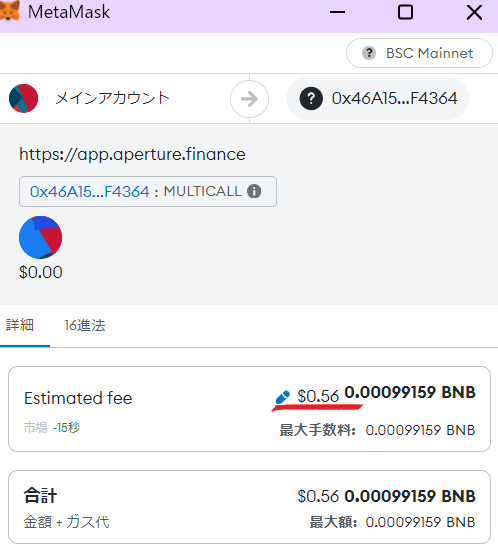Click the arrow icon between sender and recipient
498x549 pixels.
tap(249, 99)
